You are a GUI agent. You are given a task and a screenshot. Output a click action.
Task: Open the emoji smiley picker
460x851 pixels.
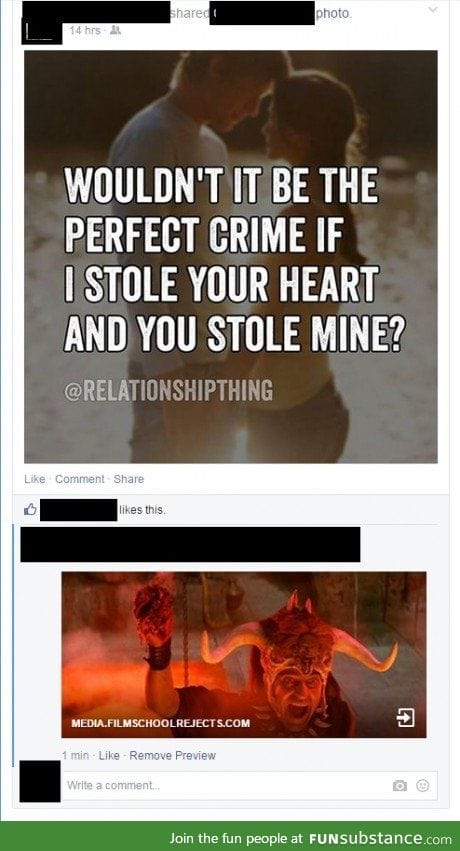424,785
